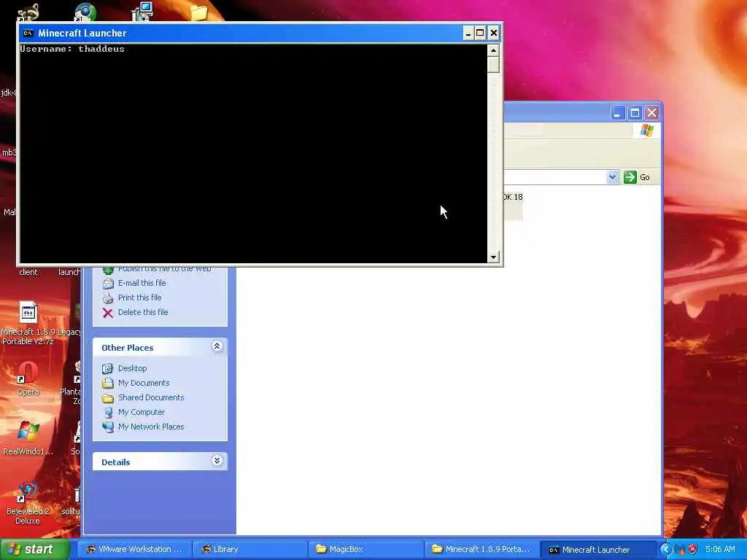Select the Minecraft 1.8.9 Legacy Portable V2.7z file

click(x=28, y=324)
